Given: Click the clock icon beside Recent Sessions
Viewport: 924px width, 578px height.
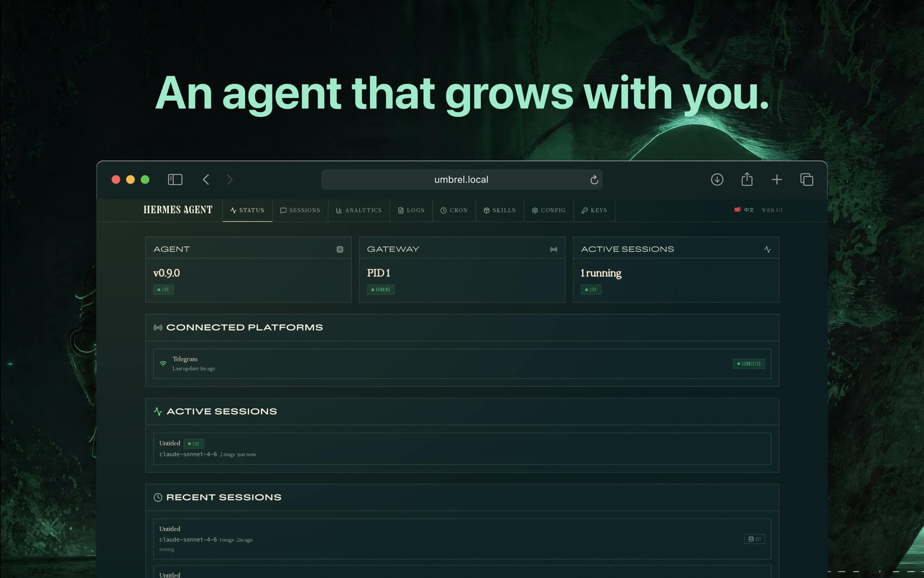Looking at the screenshot, I should pos(158,497).
